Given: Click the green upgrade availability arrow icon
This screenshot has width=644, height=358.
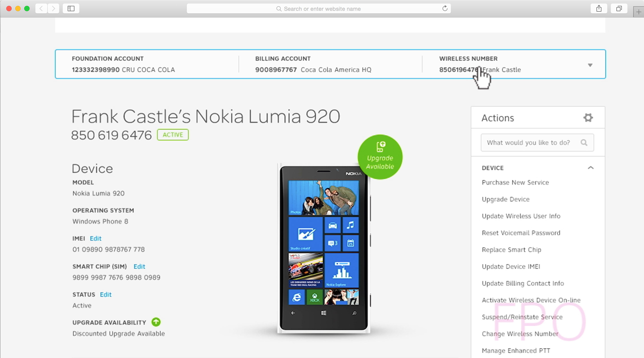Looking at the screenshot, I should (156, 322).
